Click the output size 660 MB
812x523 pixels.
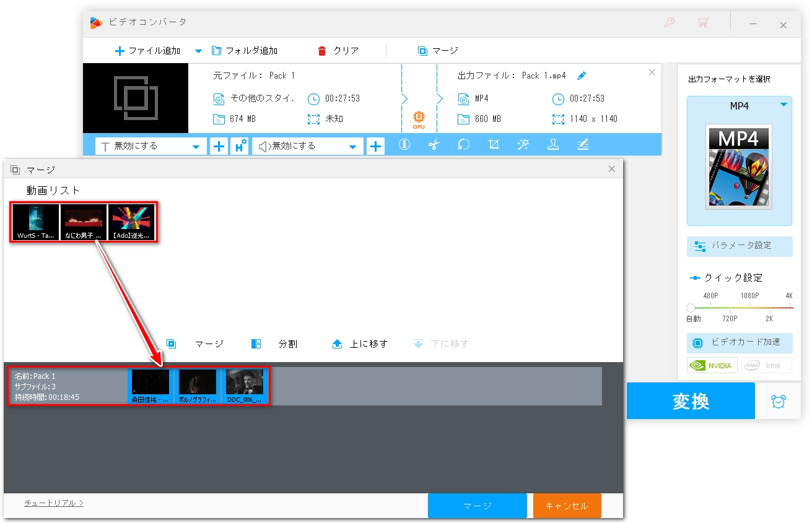coord(488,119)
